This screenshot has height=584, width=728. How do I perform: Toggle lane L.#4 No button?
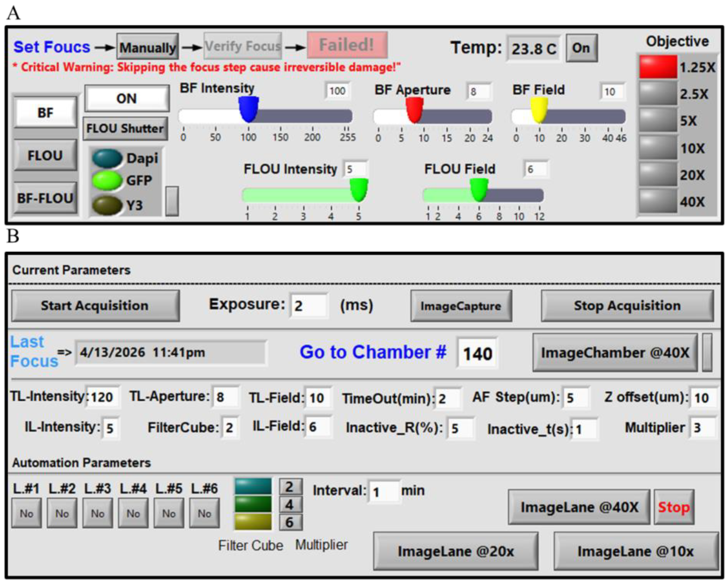pyautogui.click(x=133, y=513)
